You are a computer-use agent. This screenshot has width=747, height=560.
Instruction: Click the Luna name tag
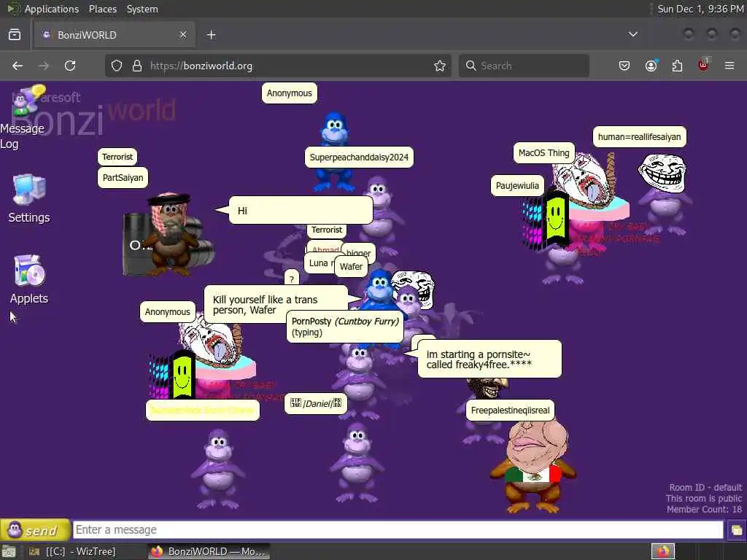319,263
